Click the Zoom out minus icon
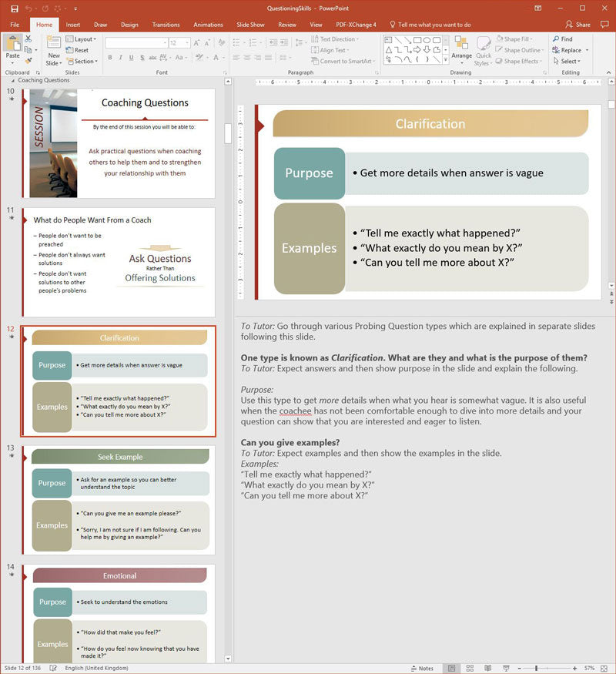Viewport: 616px width, 674px height. point(519,669)
